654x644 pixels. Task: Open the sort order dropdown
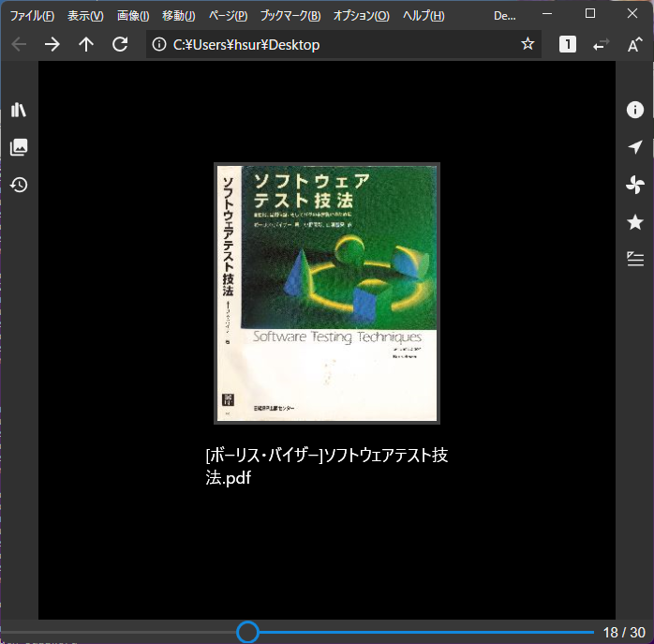(x=634, y=44)
